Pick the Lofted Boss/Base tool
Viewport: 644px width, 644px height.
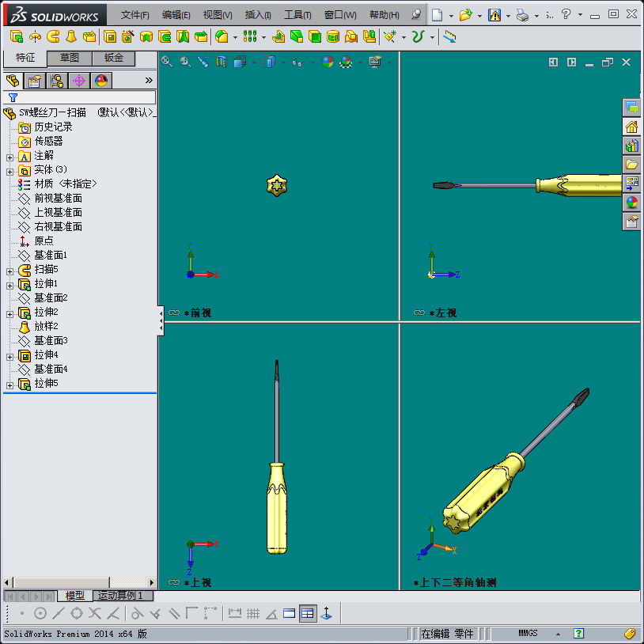[71, 37]
